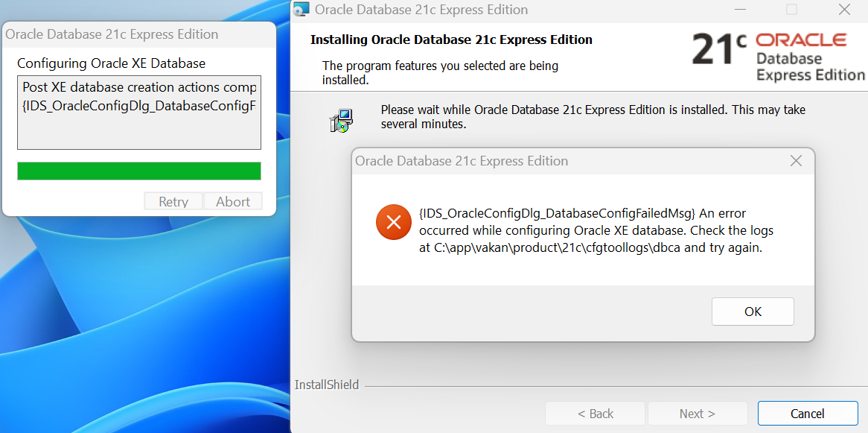Close the main installer window
This screenshot has width=868, height=433.
point(844,10)
